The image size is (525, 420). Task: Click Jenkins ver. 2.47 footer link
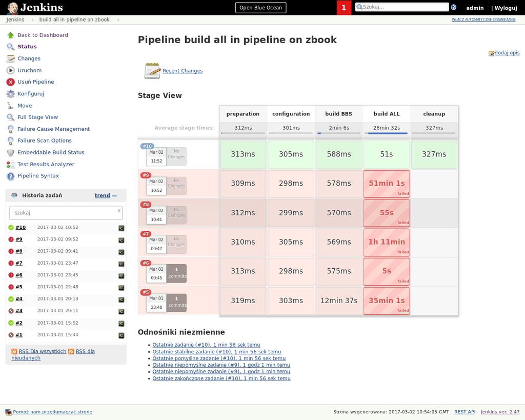click(500, 412)
